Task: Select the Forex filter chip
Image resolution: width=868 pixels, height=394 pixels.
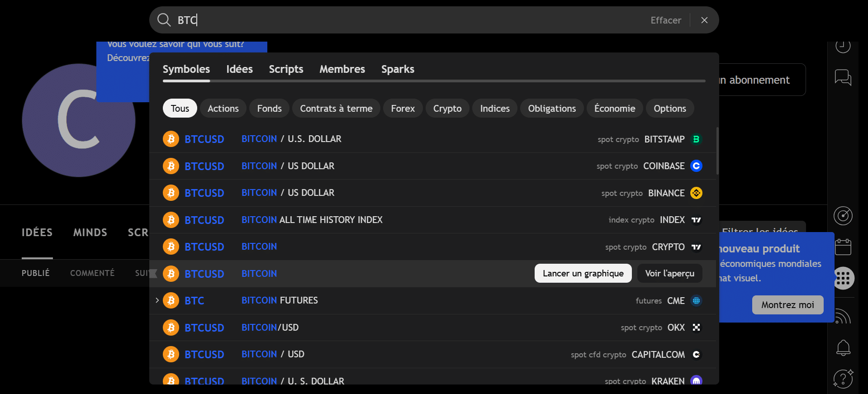Action: tap(403, 109)
